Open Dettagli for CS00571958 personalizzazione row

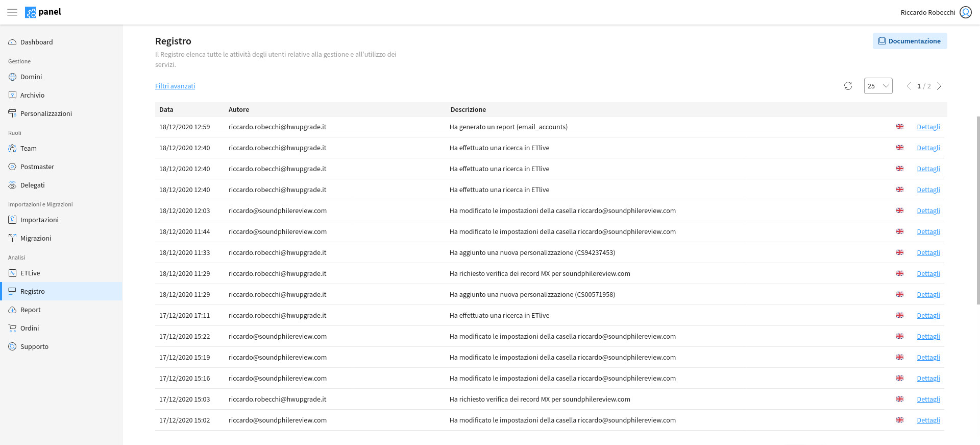coord(928,294)
